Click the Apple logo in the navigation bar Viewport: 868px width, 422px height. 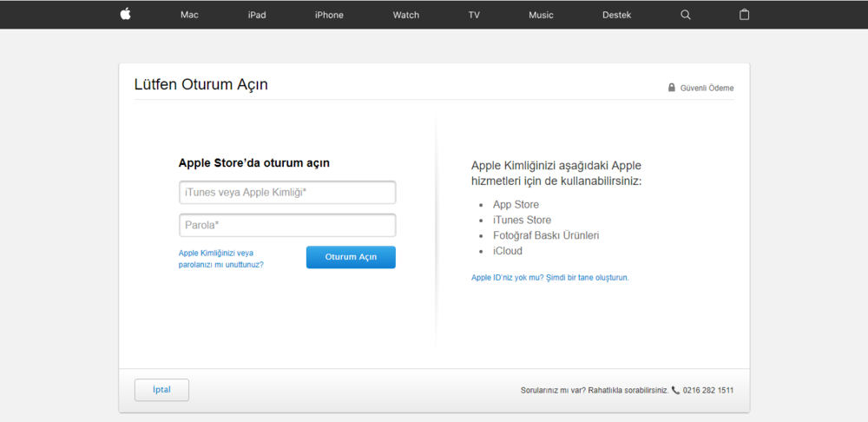pos(125,15)
